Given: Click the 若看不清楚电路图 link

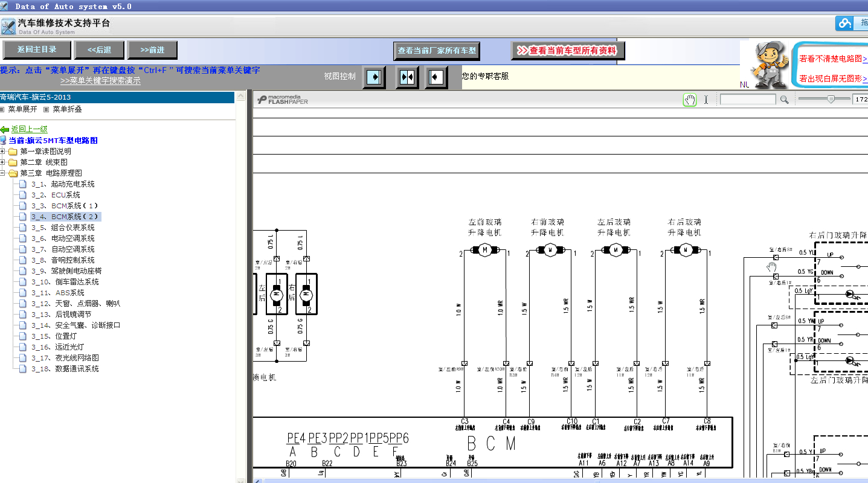Looking at the screenshot, I should pos(833,59).
